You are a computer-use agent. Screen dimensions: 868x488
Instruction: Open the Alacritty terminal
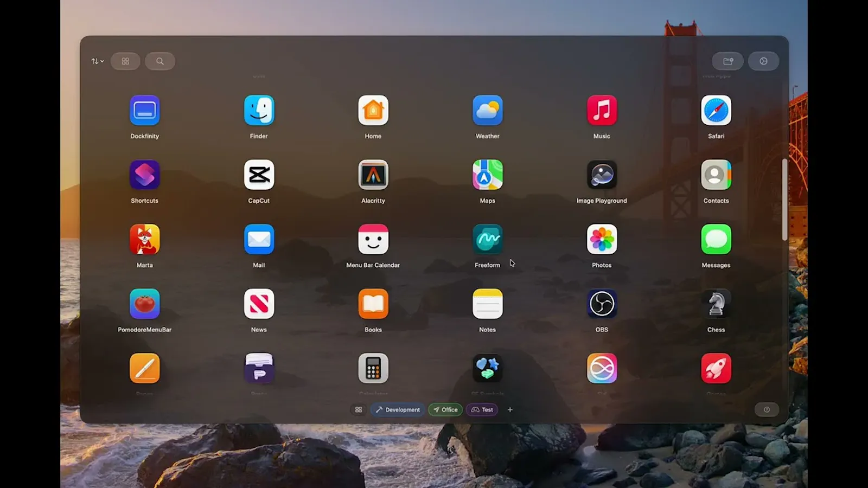pyautogui.click(x=373, y=175)
